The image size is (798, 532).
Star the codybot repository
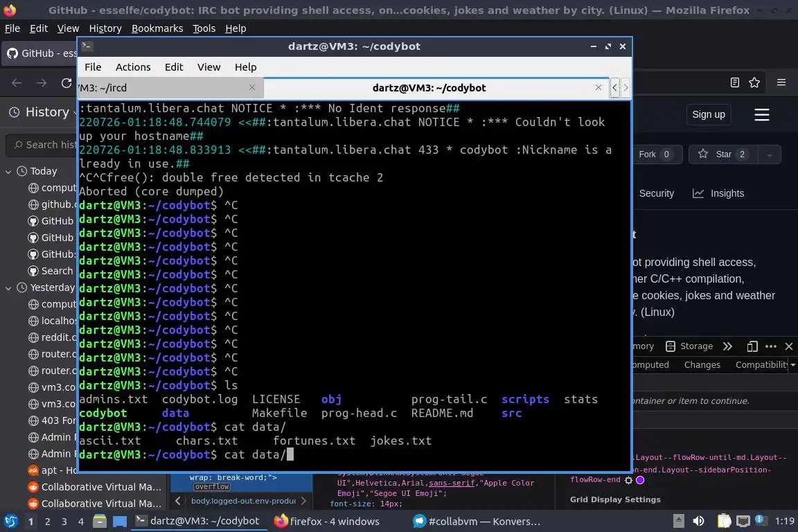pyautogui.click(x=723, y=154)
